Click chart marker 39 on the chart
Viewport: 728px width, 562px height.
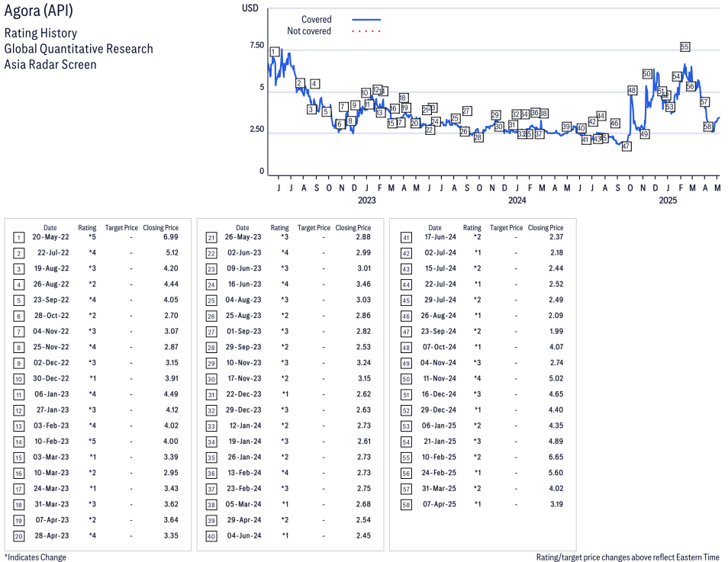tap(566, 127)
